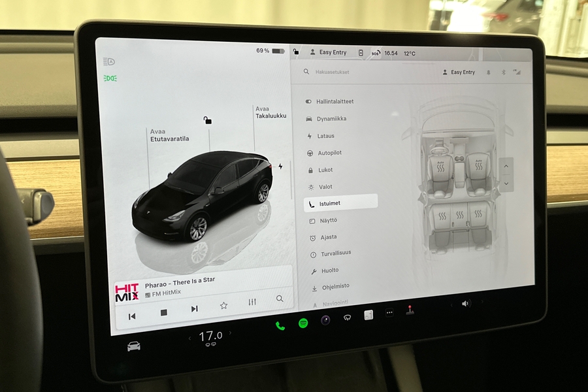Open Toybox via the joystick icon

click(410, 312)
